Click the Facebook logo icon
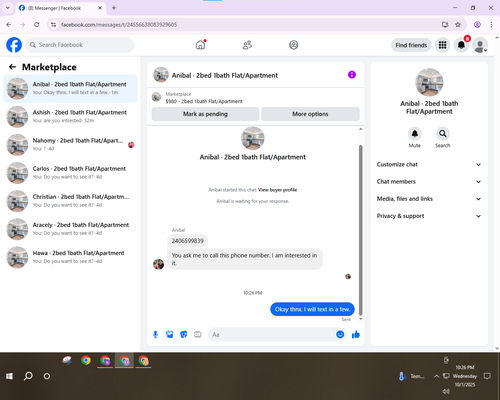 (x=14, y=45)
